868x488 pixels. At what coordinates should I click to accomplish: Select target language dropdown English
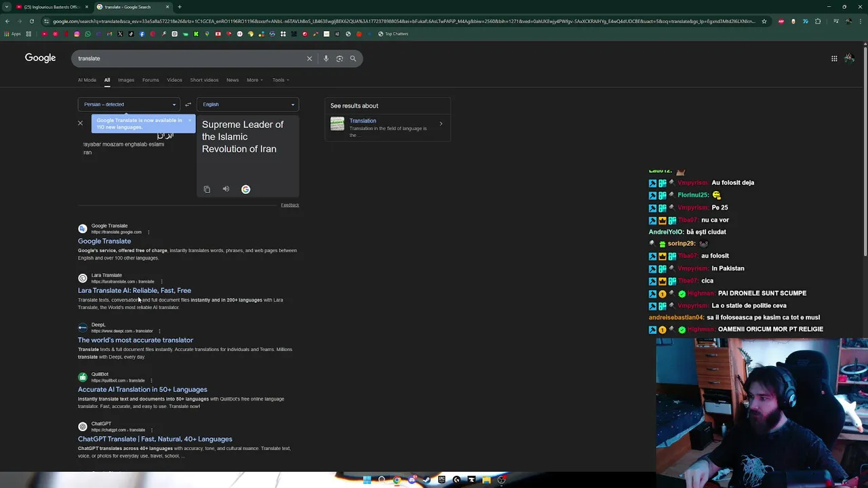[x=248, y=104]
